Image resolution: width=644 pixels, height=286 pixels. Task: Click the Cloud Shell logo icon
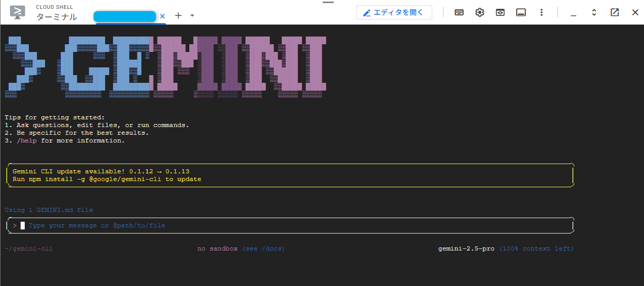pyautogui.click(x=18, y=12)
